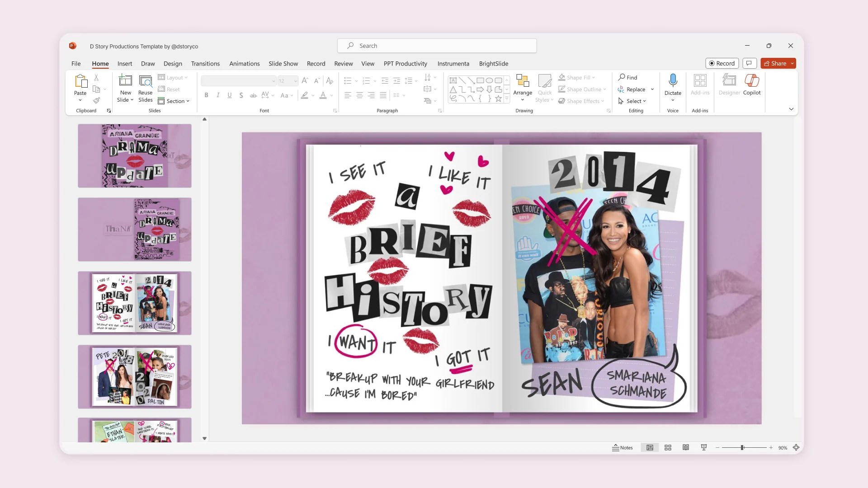Select the Pete 2018 slide thumbnail
This screenshot has width=868, height=488.
pyautogui.click(x=134, y=376)
